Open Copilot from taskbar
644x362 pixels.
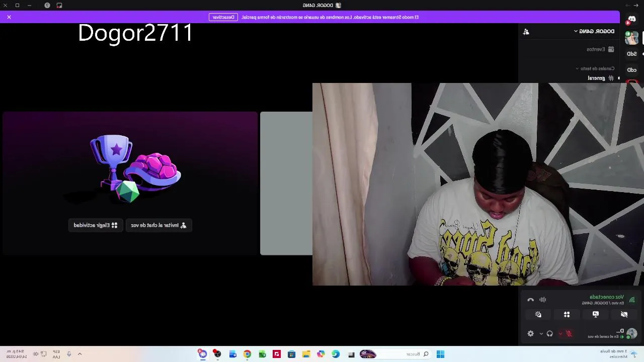320,354
